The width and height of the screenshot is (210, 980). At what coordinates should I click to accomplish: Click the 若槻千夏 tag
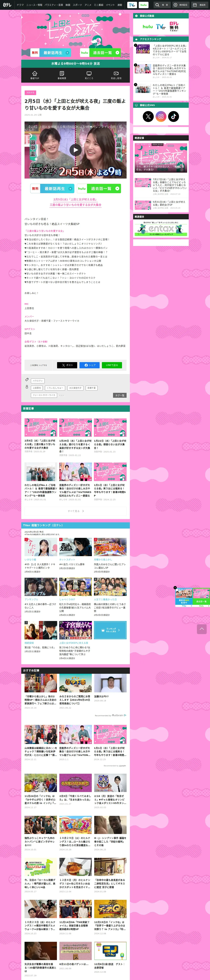click(91, 388)
